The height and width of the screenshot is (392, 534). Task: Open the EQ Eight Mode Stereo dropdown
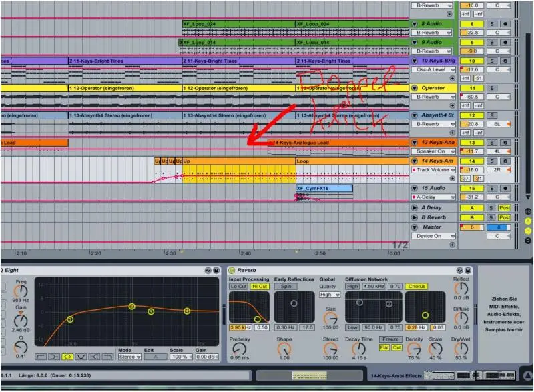[129, 357]
